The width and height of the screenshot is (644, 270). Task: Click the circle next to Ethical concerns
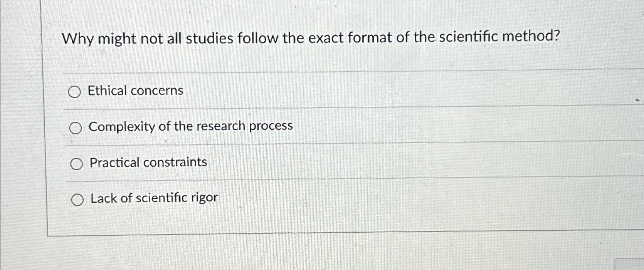tap(75, 92)
